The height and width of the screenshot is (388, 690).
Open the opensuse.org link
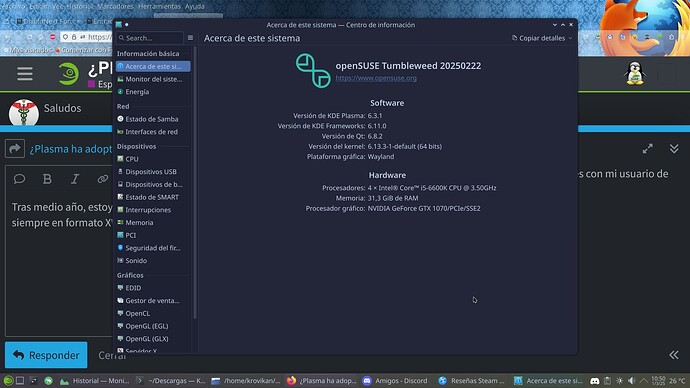pos(376,78)
